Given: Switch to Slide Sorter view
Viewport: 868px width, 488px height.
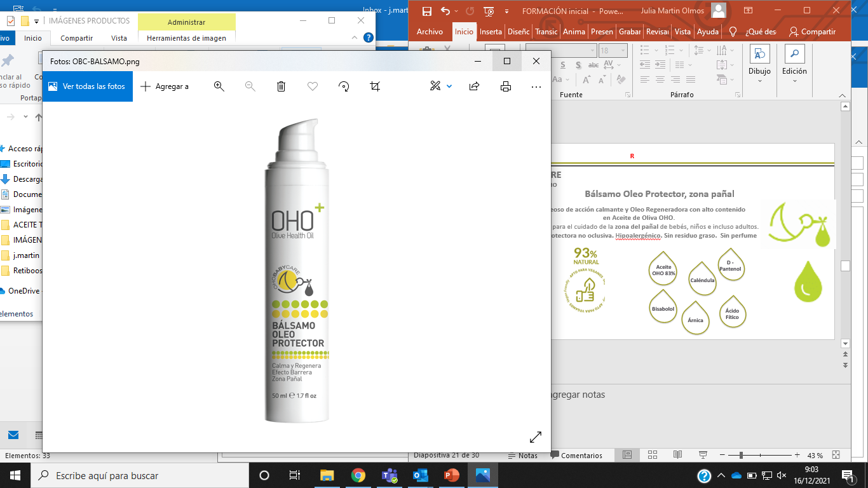Looking at the screenshot, I should pyautogui.click(x=653, y=455).
